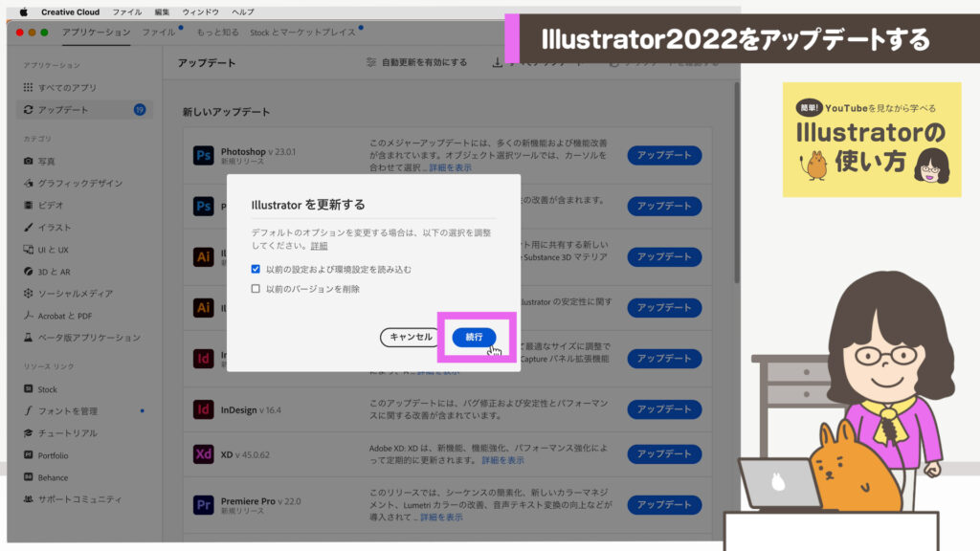The image size is (980, 551).
Task: Open the サポートコミュニティ people icon
Action: pyautogui.click(x=28, y=498)
